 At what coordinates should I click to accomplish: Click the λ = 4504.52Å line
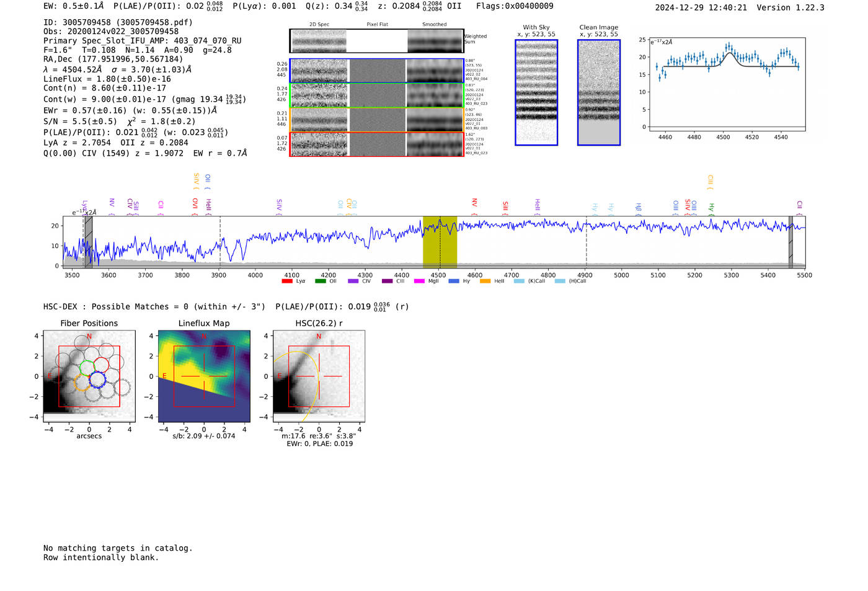[118, 70]
